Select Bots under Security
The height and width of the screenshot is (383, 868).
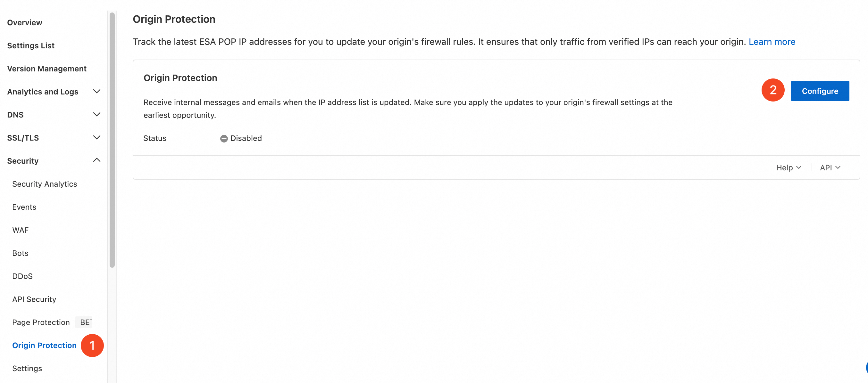pos(20,253)
